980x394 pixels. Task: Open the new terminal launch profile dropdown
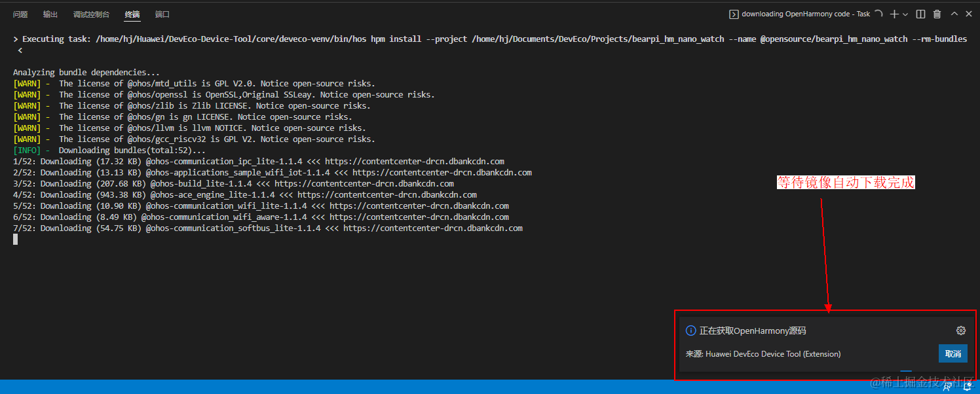(x=905, y=14)
